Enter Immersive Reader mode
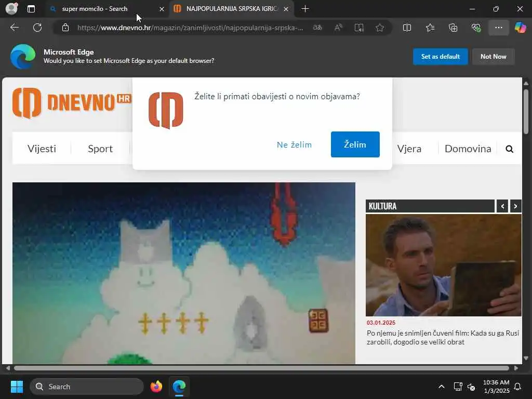532x399 pixels. (x=359, y=28)
